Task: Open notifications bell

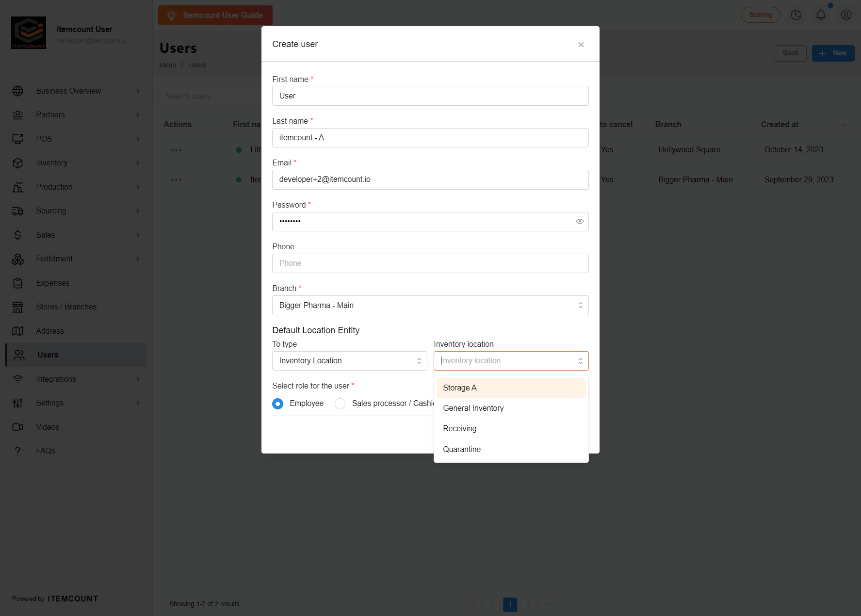Action: [821, 15]
